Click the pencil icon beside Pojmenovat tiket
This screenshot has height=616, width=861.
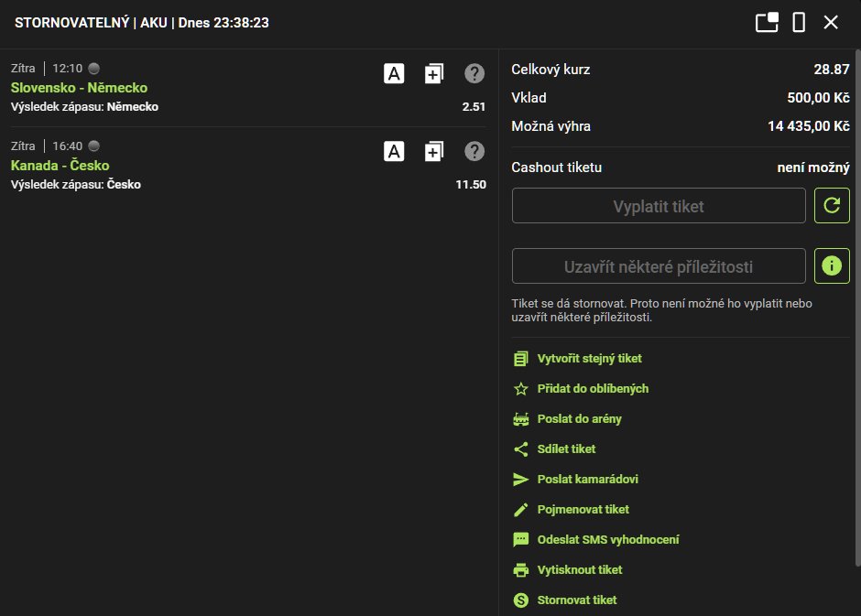pos(520,510)
